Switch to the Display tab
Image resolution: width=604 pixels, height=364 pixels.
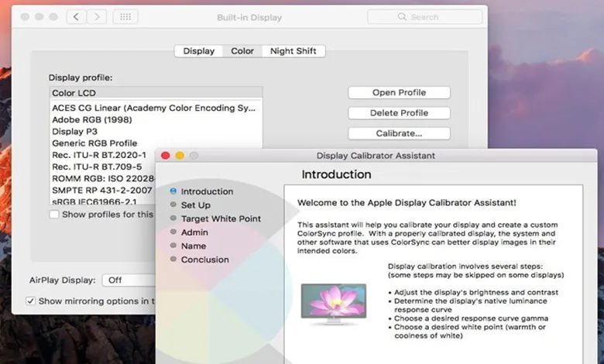coord(199,51)
